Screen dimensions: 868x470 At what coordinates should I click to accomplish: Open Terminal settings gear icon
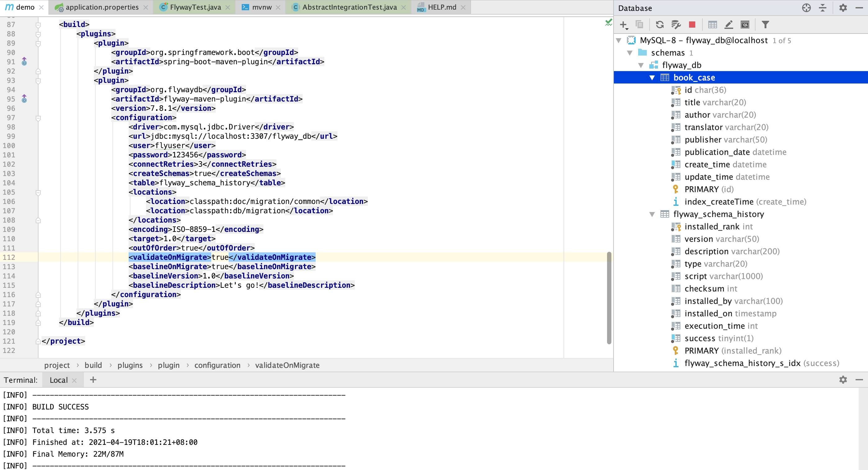coord(843,380)
